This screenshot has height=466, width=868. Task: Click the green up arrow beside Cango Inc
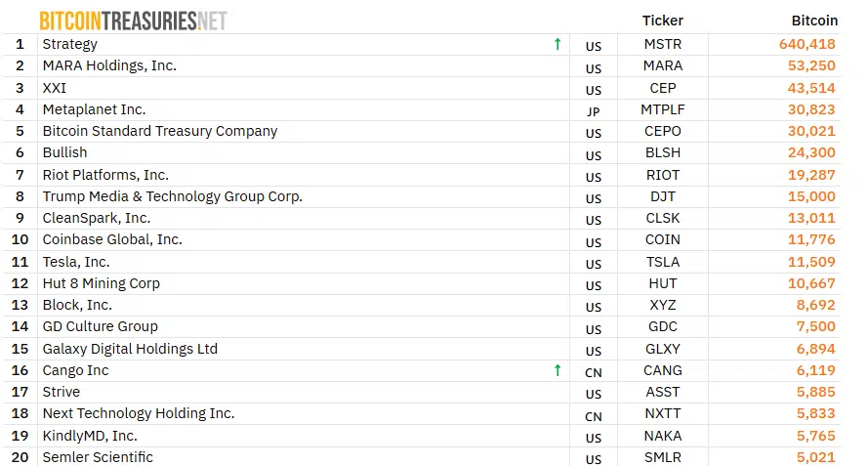tap(558, 370)
